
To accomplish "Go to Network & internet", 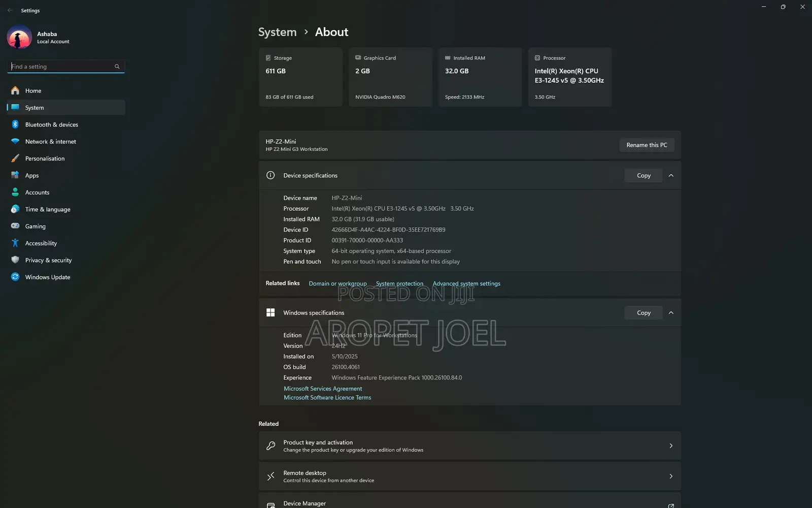I will 66,142.
